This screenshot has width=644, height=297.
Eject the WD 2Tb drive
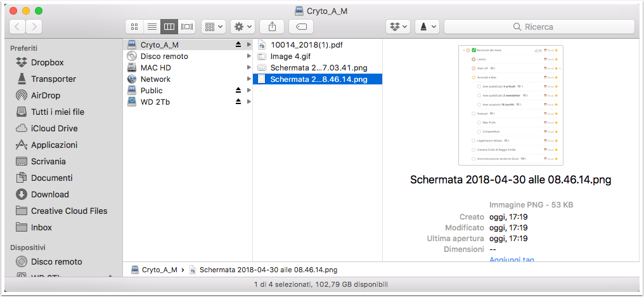pyautogui.click(x=238, y=102)
